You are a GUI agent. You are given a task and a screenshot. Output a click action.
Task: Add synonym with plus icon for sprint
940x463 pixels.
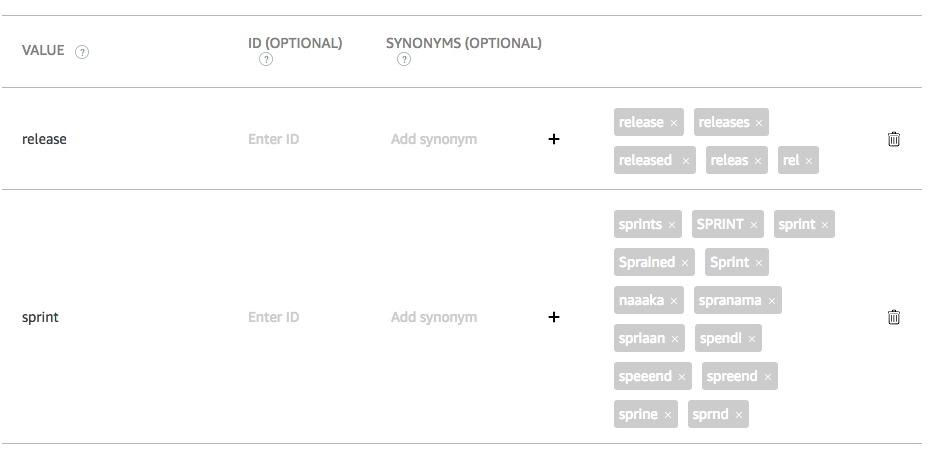click(554, 317)
